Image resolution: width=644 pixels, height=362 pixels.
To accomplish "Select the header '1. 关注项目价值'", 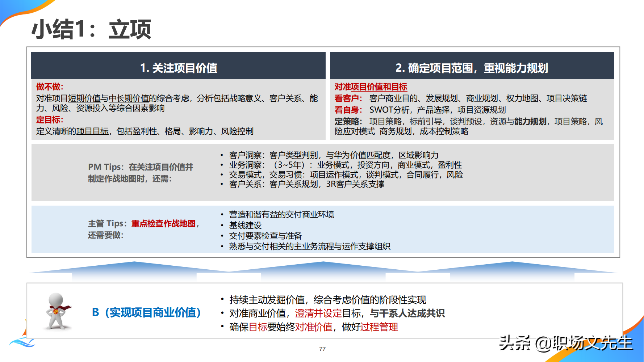I will (178, 67).
